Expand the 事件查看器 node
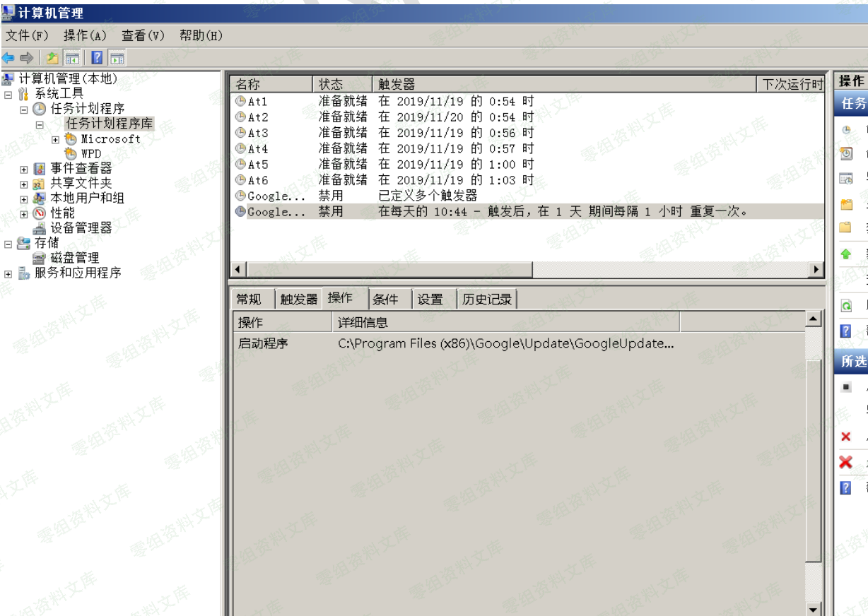This screenshot has width=868, height=616. (24, 169)
